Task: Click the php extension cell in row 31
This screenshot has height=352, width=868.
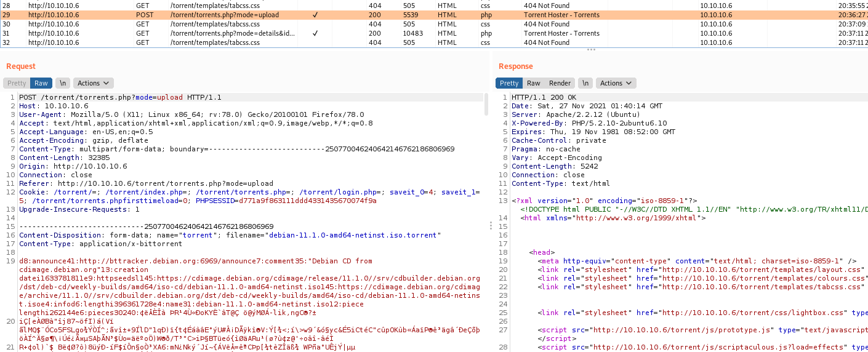Action: [486, 33]
